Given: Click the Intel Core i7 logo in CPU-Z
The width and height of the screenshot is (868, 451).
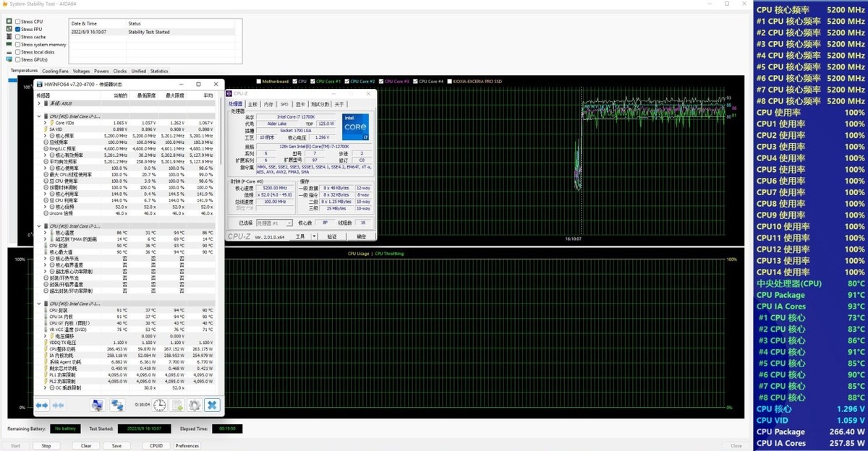Looking at the screenshot, I should (355, 127).
